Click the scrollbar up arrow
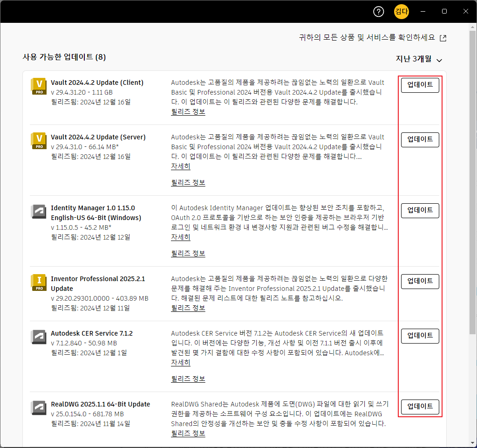 (x=472, y=27)
